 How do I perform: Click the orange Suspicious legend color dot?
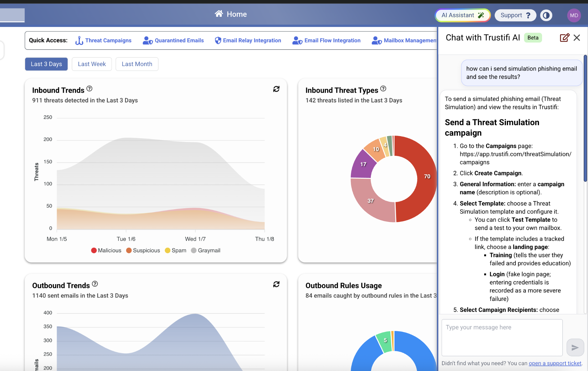129,250
